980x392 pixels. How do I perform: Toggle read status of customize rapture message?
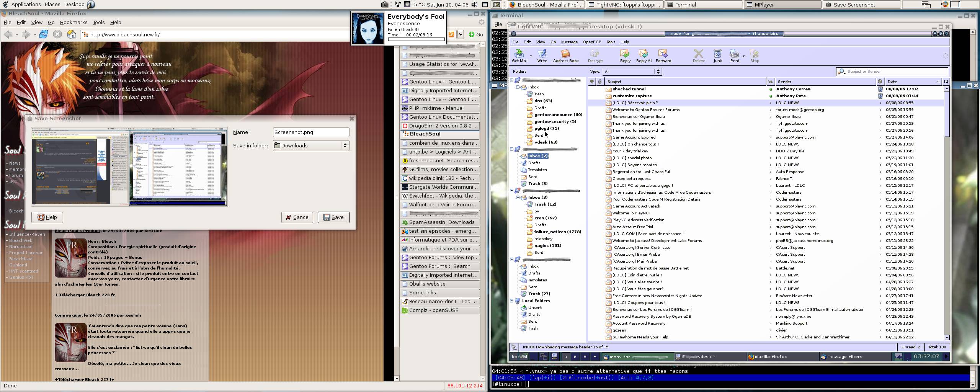771,96
